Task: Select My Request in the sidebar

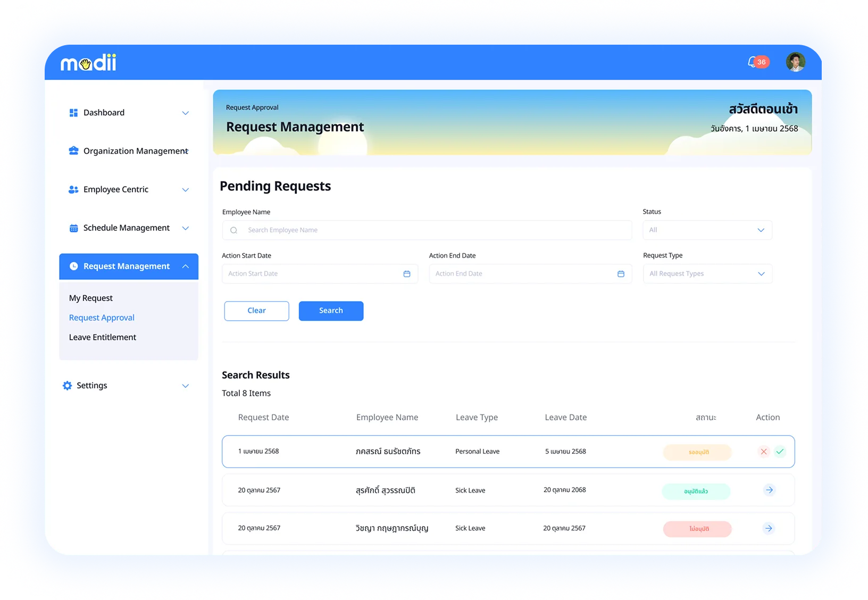Action: pyautogui.click(x=91, y=298)
